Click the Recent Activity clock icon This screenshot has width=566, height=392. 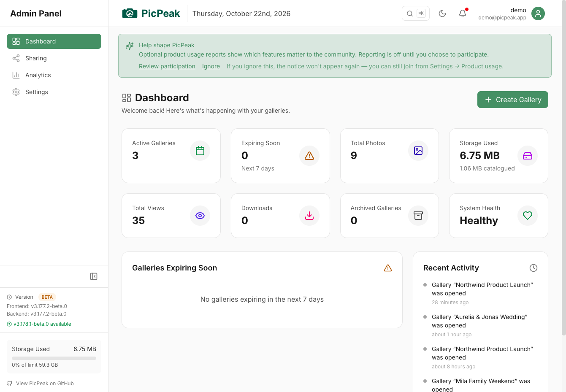click(534, 268)
